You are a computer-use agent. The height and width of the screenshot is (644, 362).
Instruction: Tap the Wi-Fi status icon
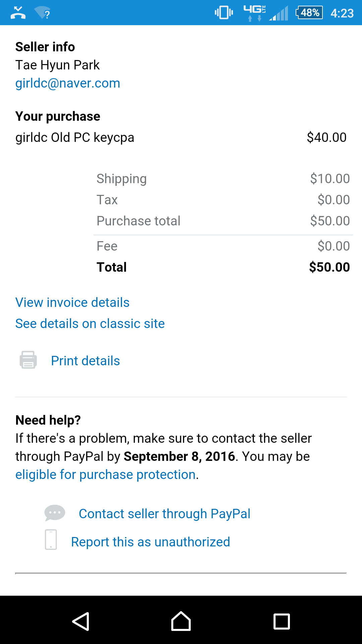[x=43, y=13]
